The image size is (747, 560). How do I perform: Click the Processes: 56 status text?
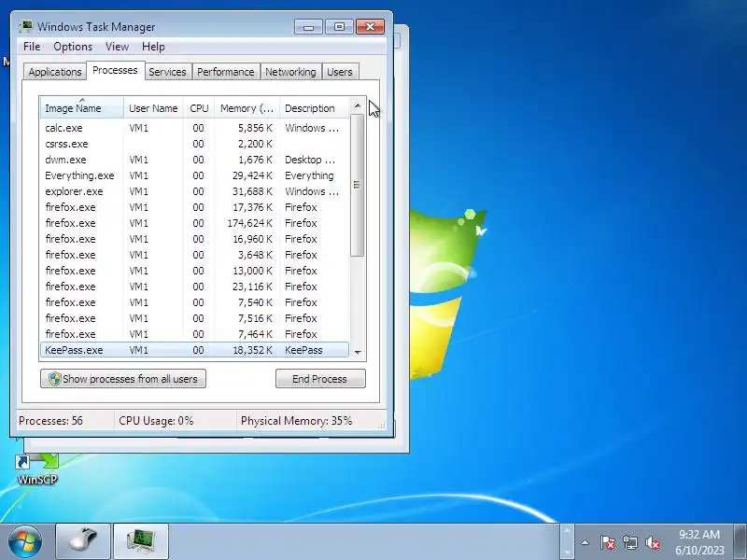click(50, 421)
